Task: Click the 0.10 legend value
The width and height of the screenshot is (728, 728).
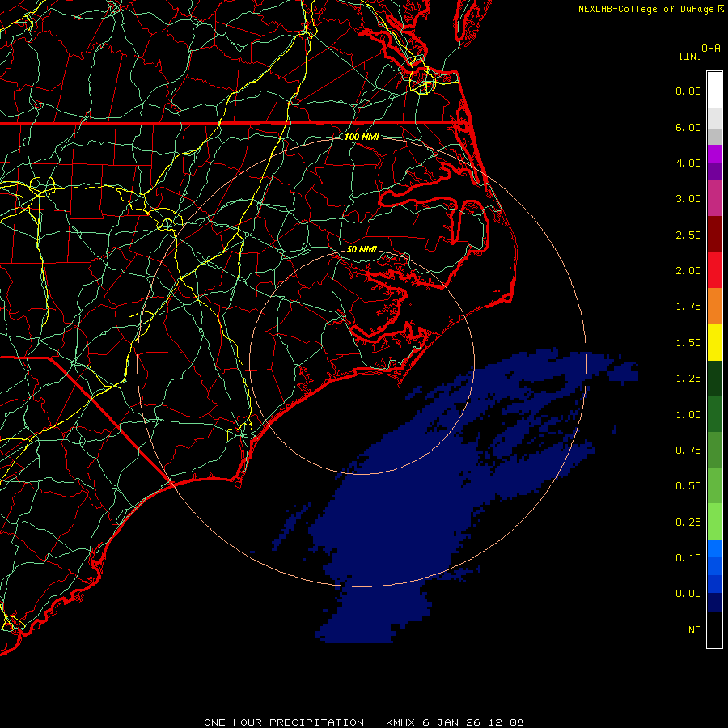Action: click(688, 558)
